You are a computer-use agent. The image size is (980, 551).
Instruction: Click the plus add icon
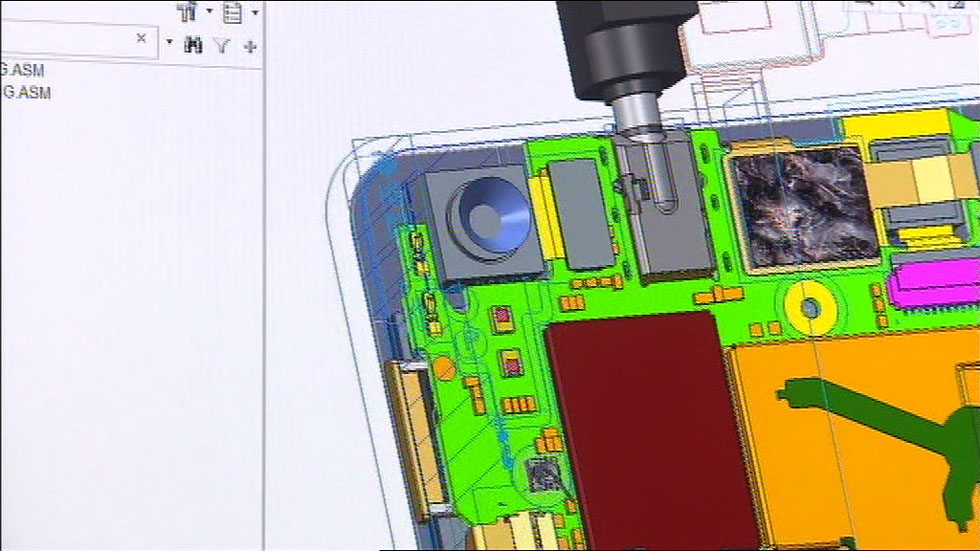point(250,45)
